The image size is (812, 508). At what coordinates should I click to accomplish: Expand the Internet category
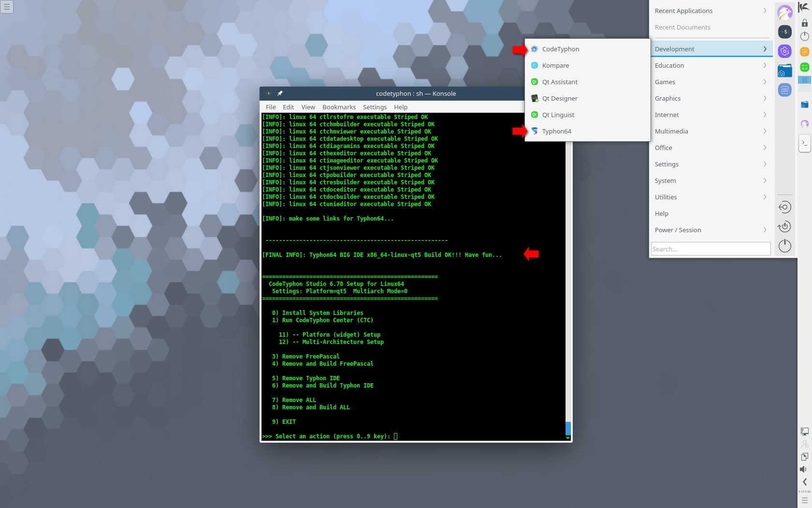pyautogui.click(x=710, y=115)
